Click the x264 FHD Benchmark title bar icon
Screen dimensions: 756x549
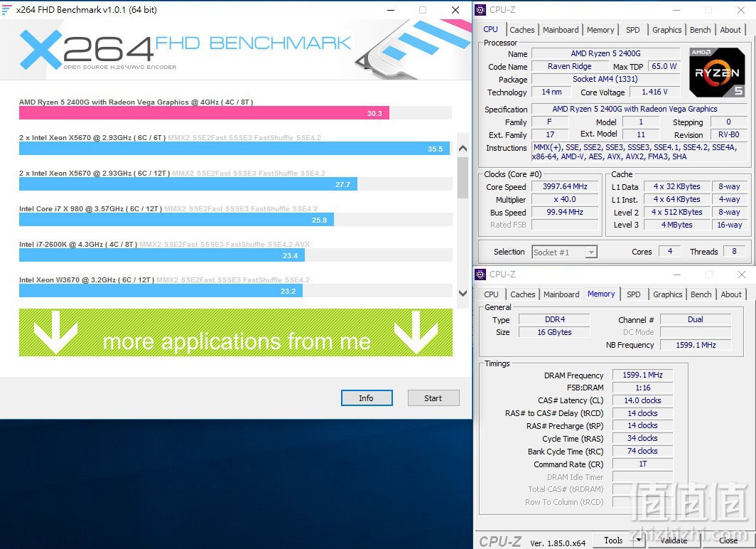(7, 10)
